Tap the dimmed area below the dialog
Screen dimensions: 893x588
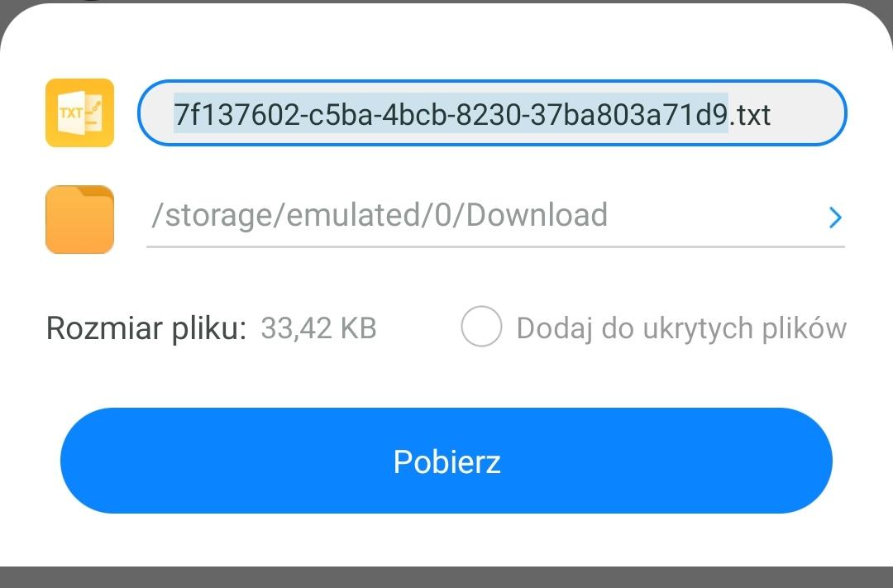[446, 577]
